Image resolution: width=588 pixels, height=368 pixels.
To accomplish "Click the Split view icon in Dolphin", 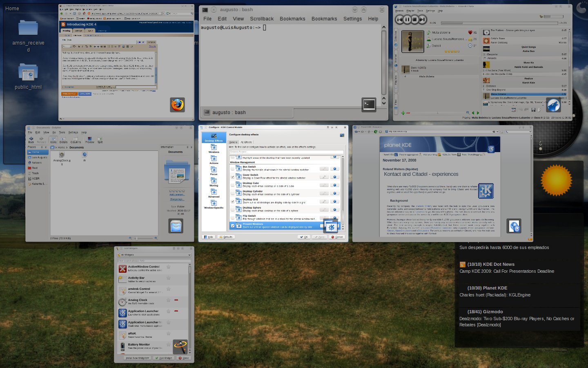I will [x=100, y=139].
